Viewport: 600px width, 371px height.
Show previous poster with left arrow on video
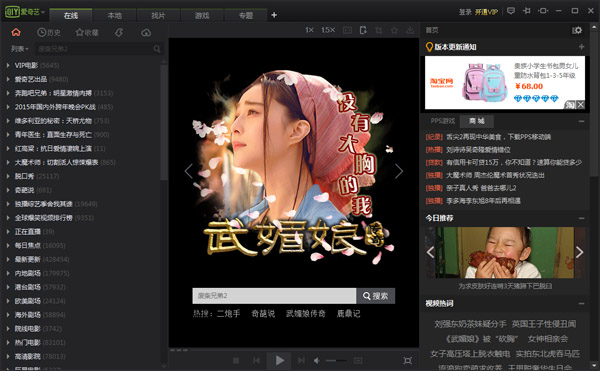tap(189, 171)
